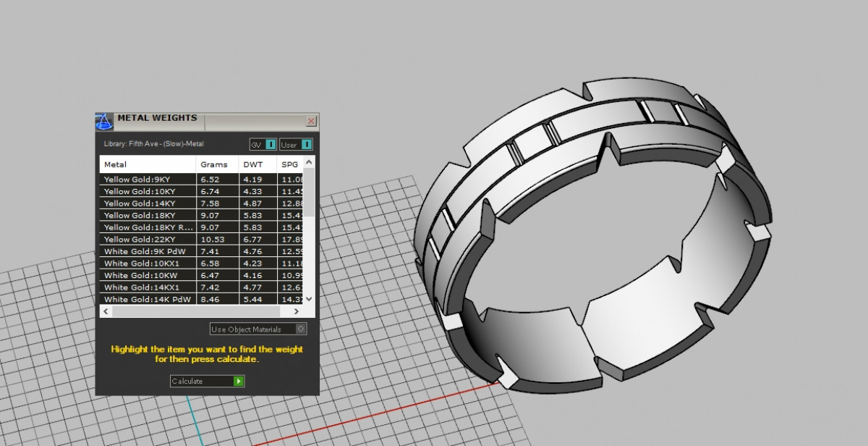Click the SPG column header
Image resolution: width=868 pixels, height=446 pixels.
[289, 164]
